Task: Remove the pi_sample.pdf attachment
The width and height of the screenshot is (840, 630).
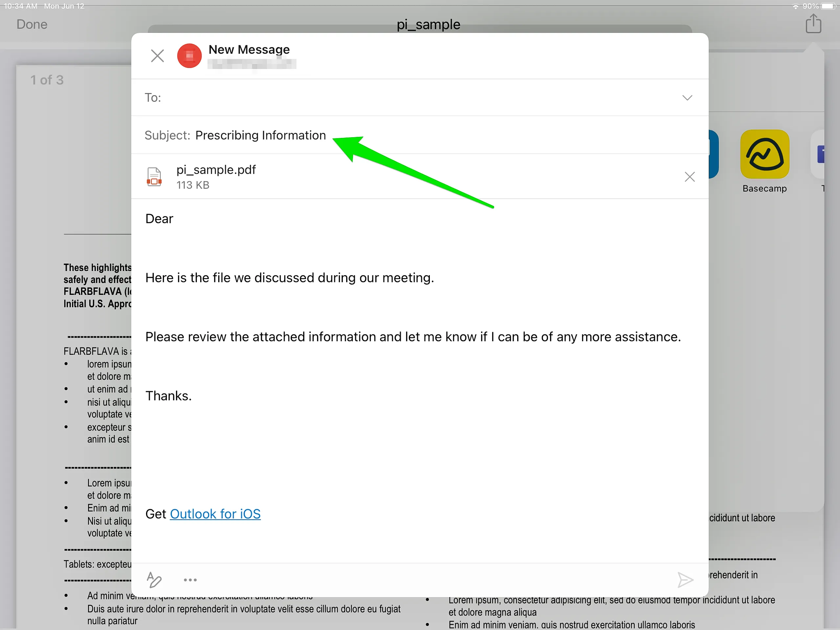Action: tap(690, 177)
